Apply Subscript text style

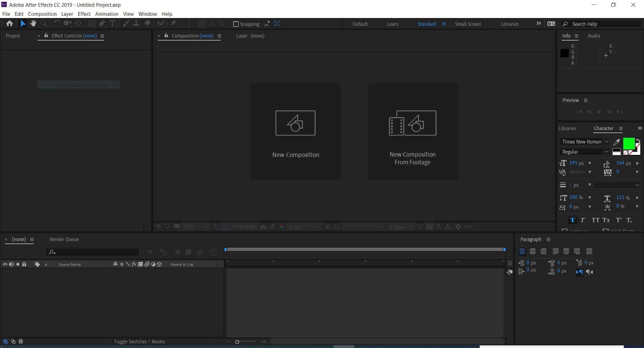click(629, 220)
